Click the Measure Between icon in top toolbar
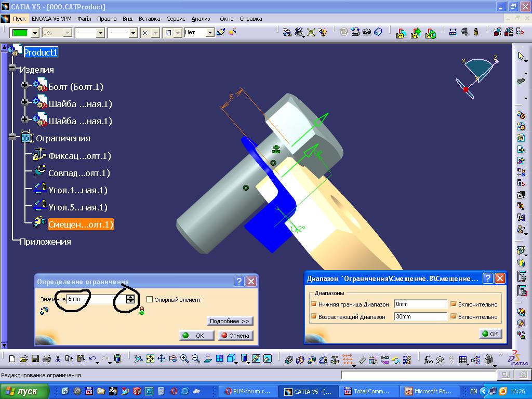Viewport: 532px width, 399px height. pyautogui.click(x=453, y=32)
